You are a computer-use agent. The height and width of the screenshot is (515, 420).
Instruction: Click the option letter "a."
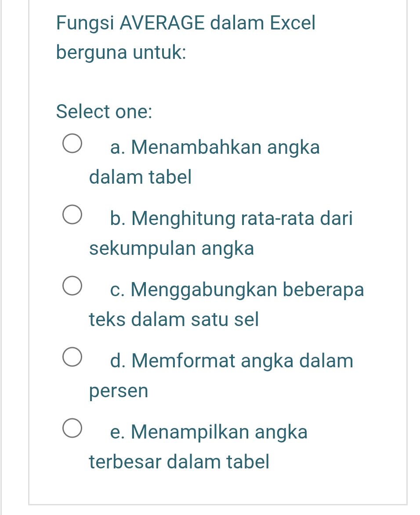click(119, 147)
